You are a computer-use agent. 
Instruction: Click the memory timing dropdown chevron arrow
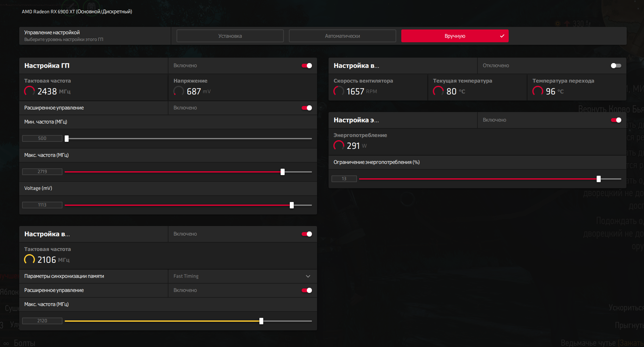click(x=308, y=276)
